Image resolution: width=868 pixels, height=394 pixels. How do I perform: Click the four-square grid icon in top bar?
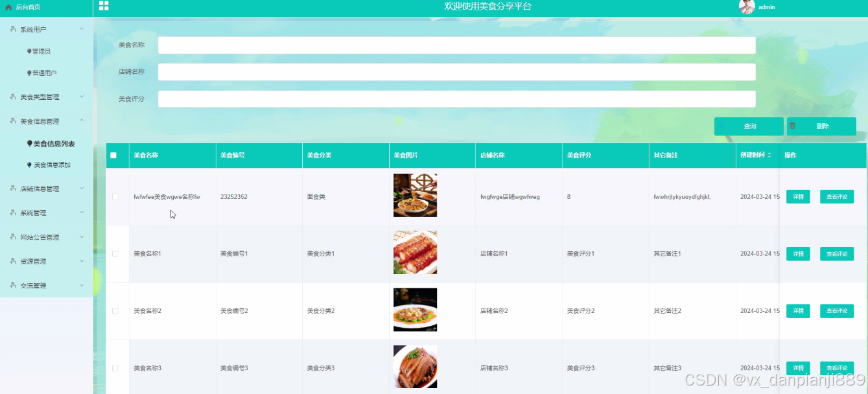pos(104,6)
